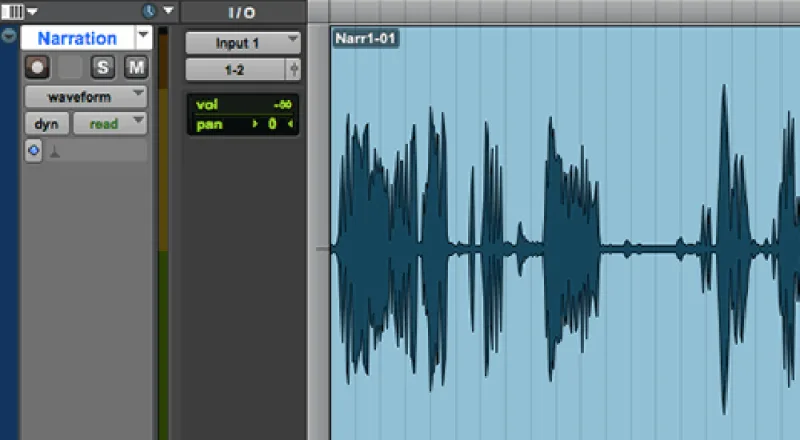Toggle the blue playlist lane show button
800x440 pixels.
(x=34, y=151)
